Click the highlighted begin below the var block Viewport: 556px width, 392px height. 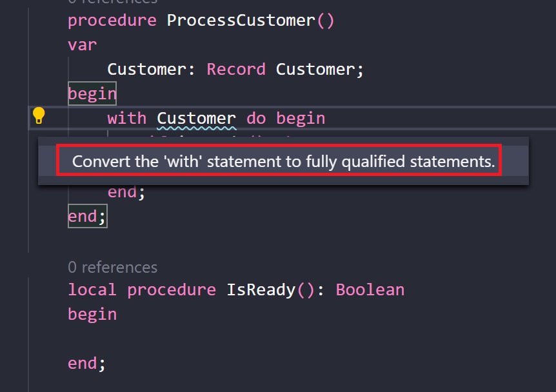tap(92, 93)
